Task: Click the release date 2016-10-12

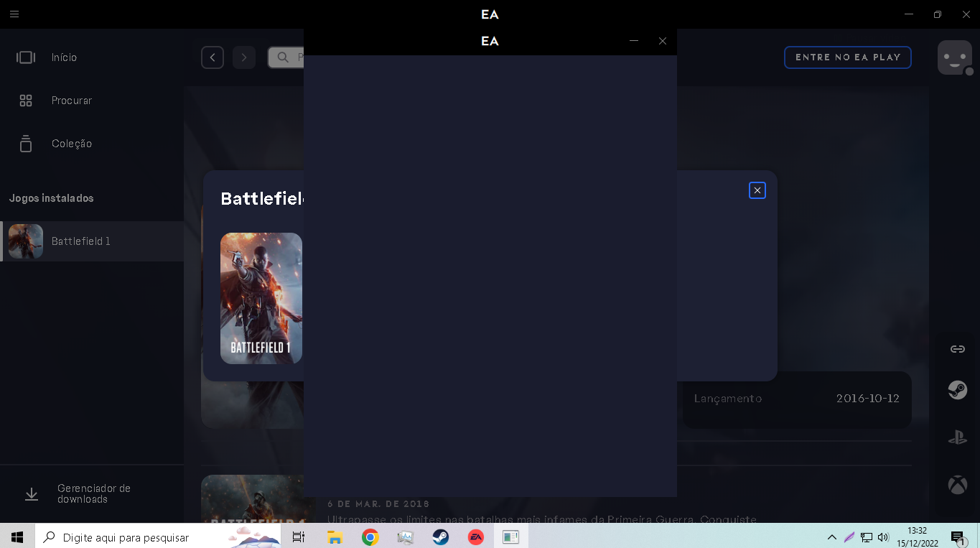Action: [868, 399]
